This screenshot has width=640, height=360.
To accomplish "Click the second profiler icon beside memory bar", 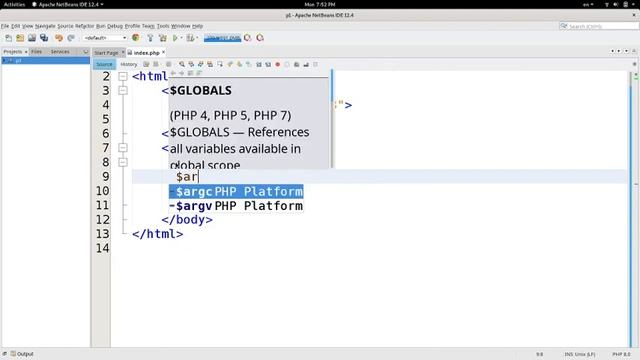I will (260, 38).
